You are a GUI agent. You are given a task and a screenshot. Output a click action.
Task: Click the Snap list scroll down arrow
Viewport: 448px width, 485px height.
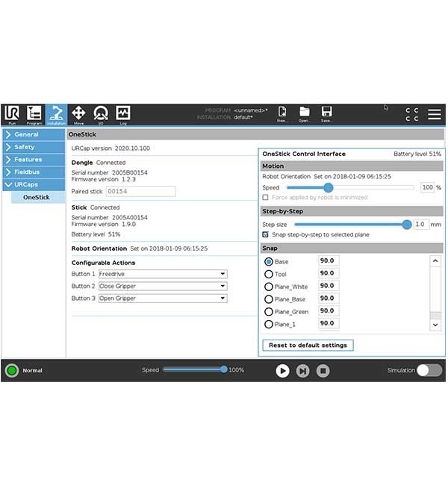[x=435, y=325]
